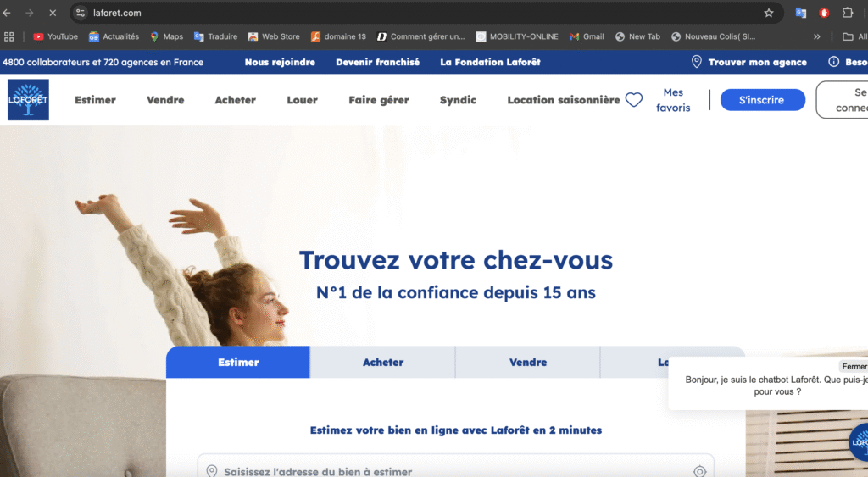Open the Extensions puzzle icon
This screenshot has height=477, width=868.
[x=847, y=13]
